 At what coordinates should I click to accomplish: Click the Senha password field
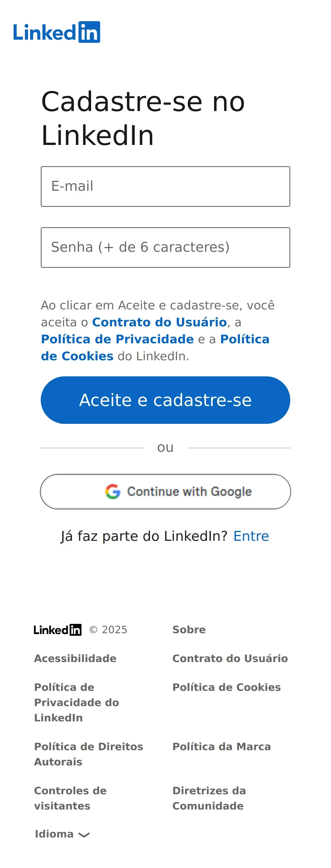(165, 247)
